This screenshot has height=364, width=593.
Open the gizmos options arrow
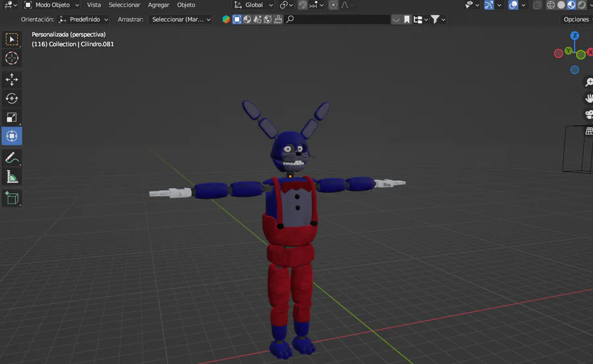pyautogui.click(x=499, y=5)
